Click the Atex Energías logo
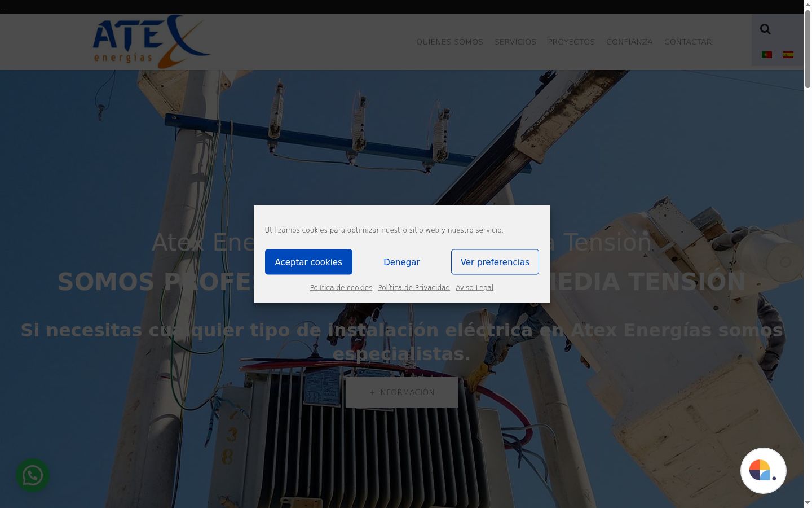The height and width of the screenshot is (508, 812). [x=152, y=42]
